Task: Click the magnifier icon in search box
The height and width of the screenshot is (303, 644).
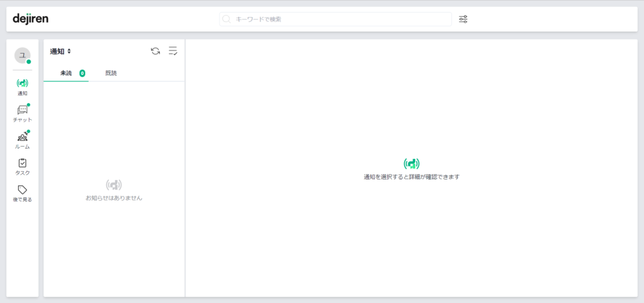Action: (x=226, y=20)
